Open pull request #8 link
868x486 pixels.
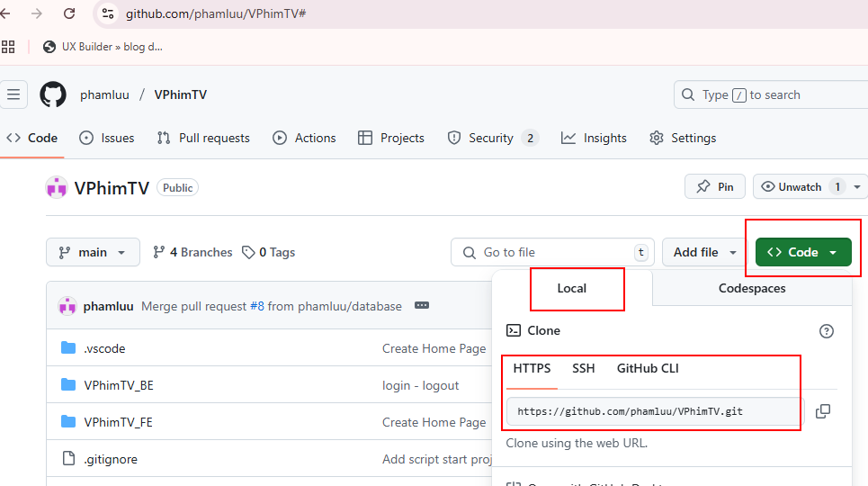point(257,307)
